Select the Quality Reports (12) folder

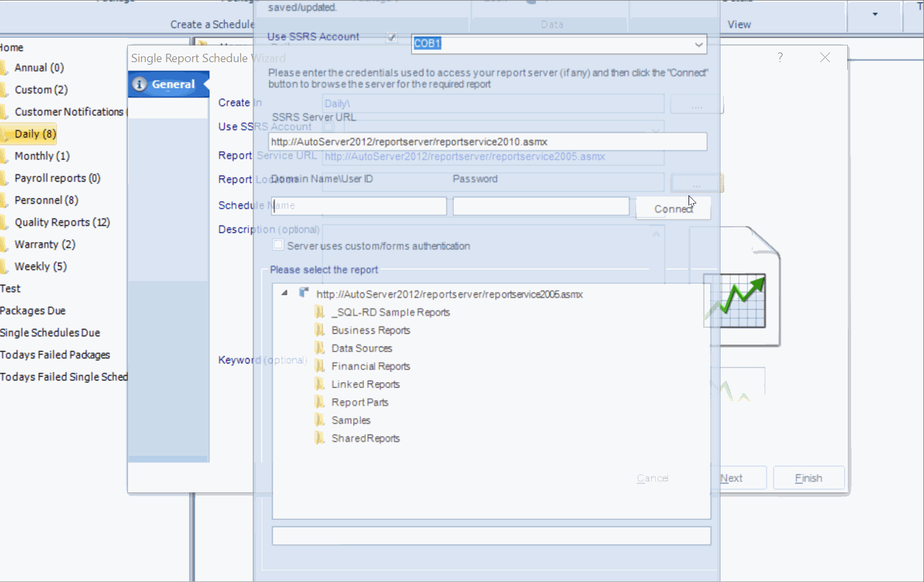tap(62, 222)
